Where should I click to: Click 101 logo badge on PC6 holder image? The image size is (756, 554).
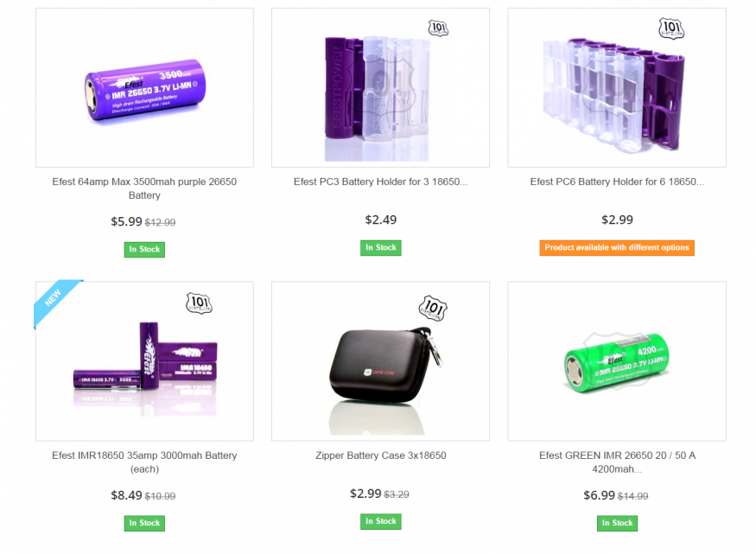[671, 29]
